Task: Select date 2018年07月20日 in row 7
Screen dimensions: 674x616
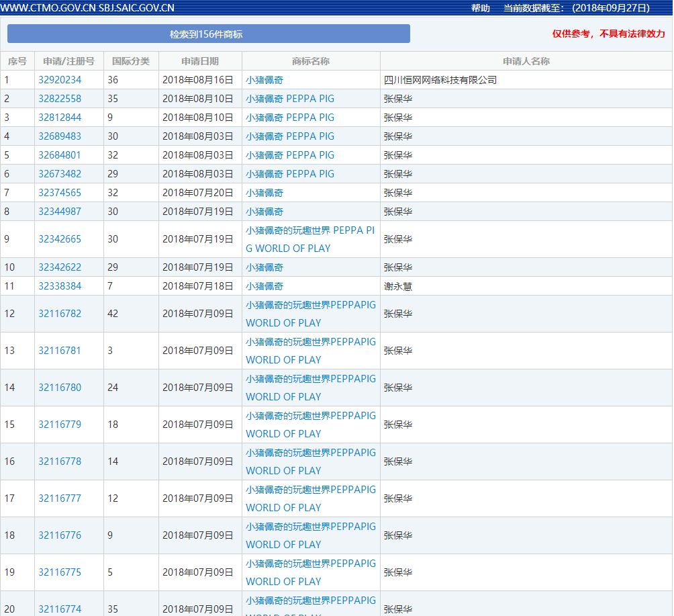Action: [x=198, y=193]
